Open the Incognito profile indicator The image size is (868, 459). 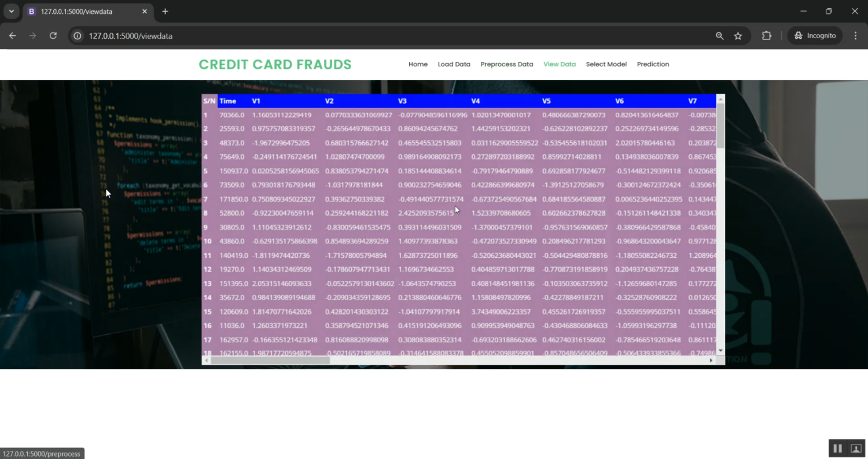(815, 36)
